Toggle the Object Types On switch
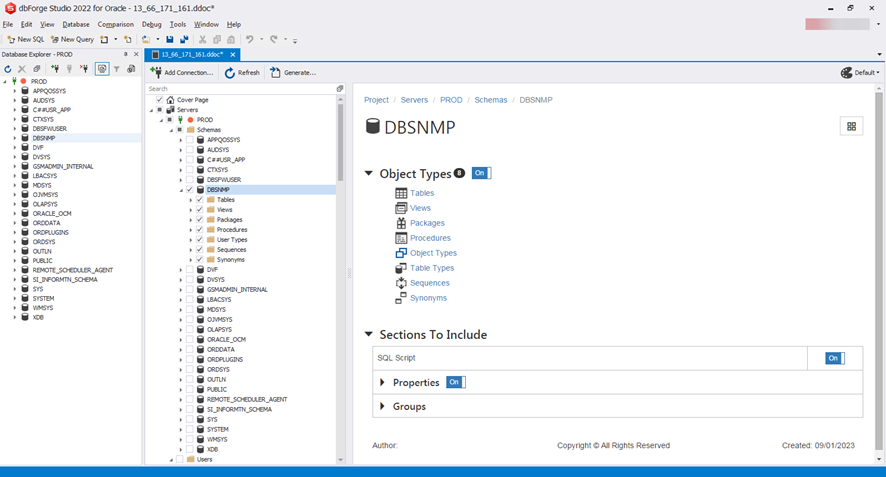 coord(481,173)
